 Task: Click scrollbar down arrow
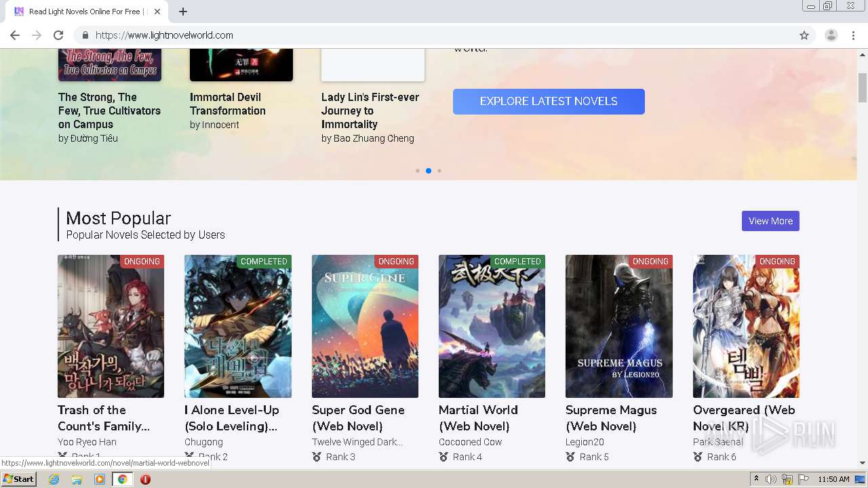(x=863, y=463)
